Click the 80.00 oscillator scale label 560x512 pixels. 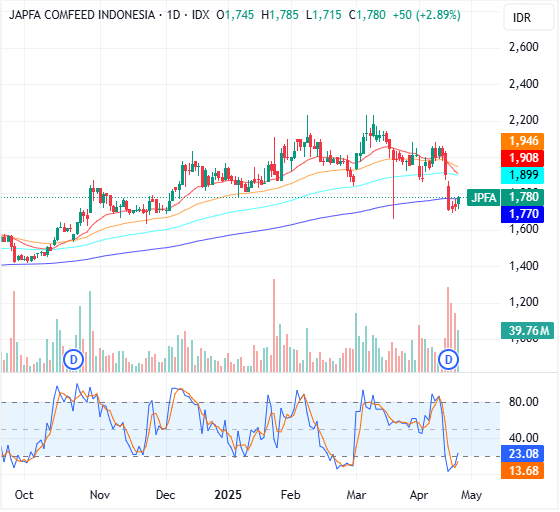(524, 402)
